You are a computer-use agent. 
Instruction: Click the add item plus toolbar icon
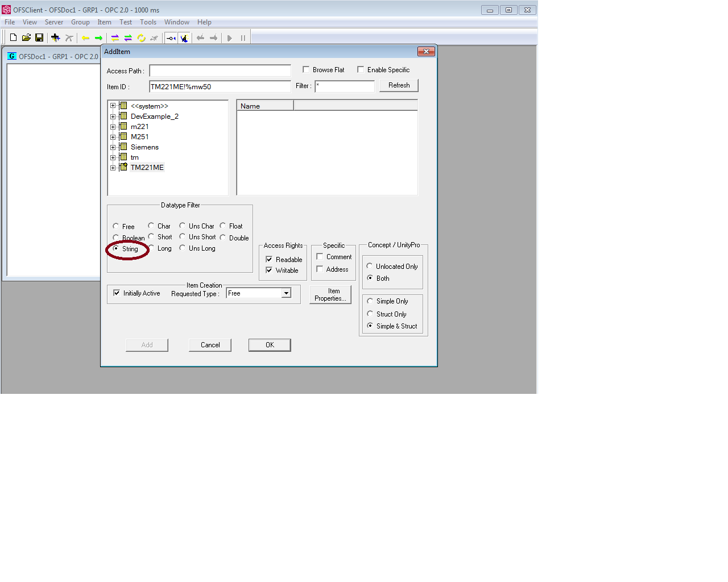coord(55,38)
